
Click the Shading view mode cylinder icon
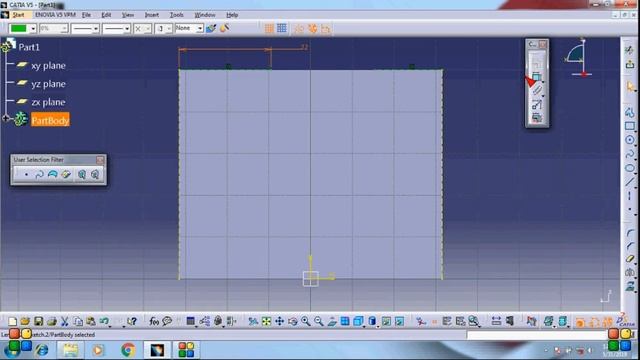point(372,322)
